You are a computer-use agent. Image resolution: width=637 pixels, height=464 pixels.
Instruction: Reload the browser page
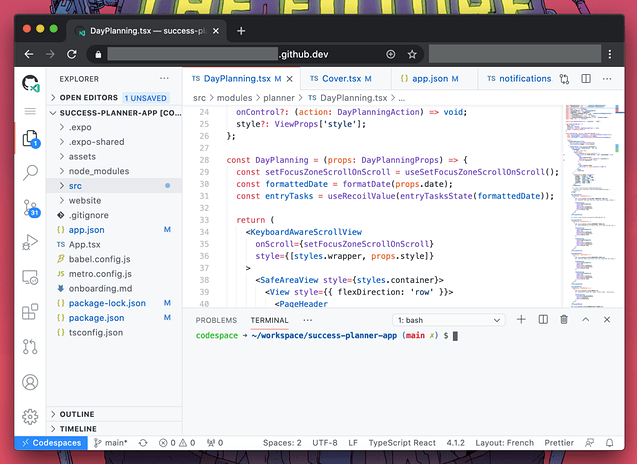(72, 54)
